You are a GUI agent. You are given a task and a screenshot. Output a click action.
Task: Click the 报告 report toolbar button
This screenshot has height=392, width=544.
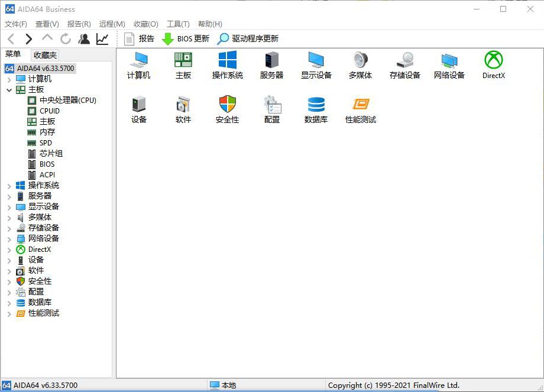(x=139, y=39)
